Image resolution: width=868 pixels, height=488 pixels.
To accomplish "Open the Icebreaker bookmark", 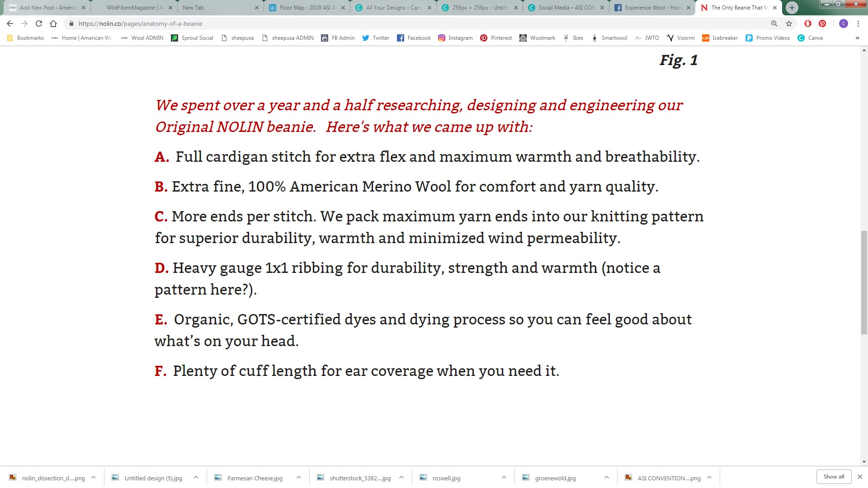I will tap(720, 38).
